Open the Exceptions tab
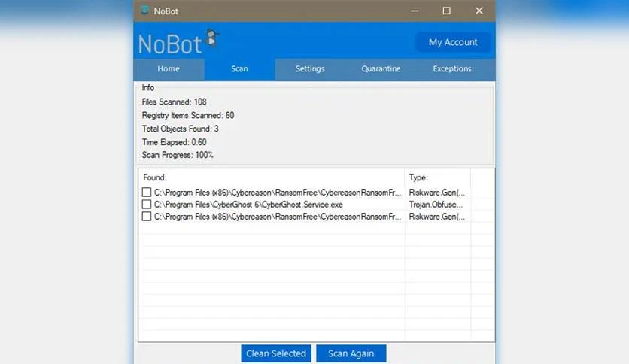The width and height of the screenshot is (629, 364). [451, 69]
